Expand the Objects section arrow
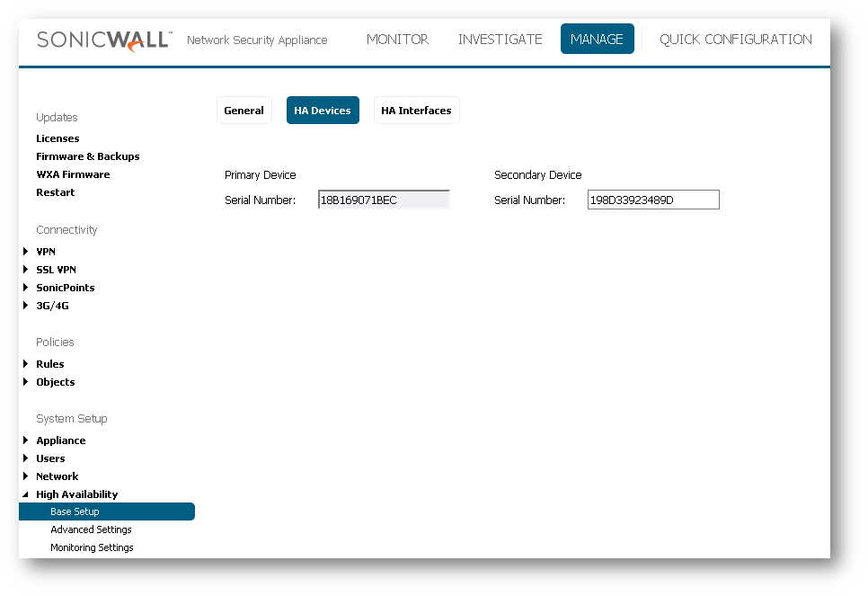This screenshot has height=596, width=868. tap(26, 382)
